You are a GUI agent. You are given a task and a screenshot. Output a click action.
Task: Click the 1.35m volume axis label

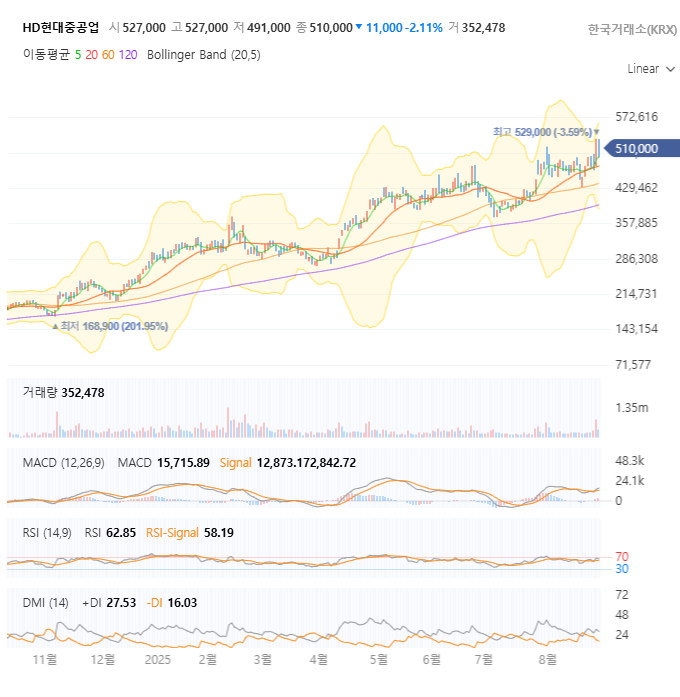632,408
